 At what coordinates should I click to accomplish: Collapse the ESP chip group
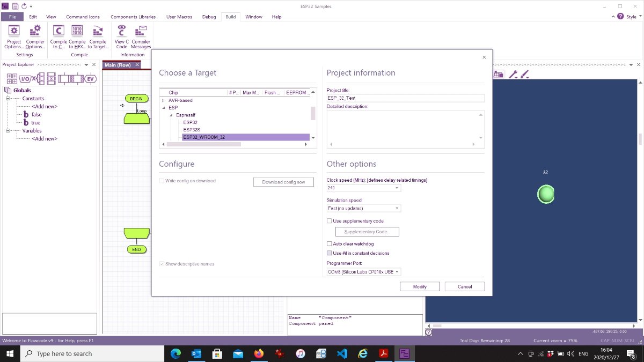coord(164,108)
